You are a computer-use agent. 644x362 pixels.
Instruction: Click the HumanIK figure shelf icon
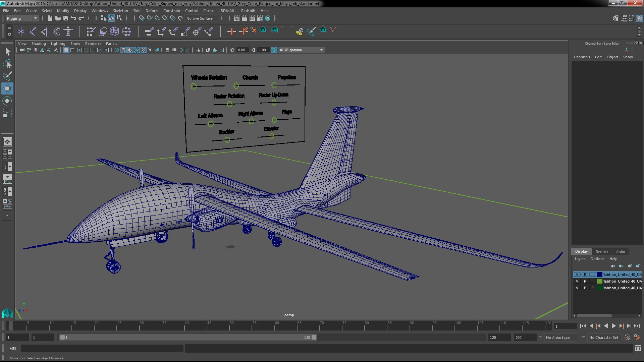coord(68,32)
